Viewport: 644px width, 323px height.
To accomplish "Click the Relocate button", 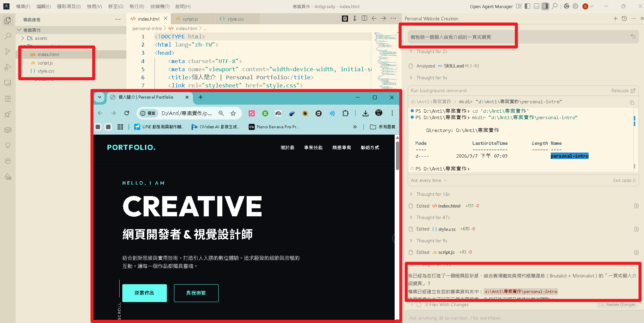I will (x=623, y=90).
